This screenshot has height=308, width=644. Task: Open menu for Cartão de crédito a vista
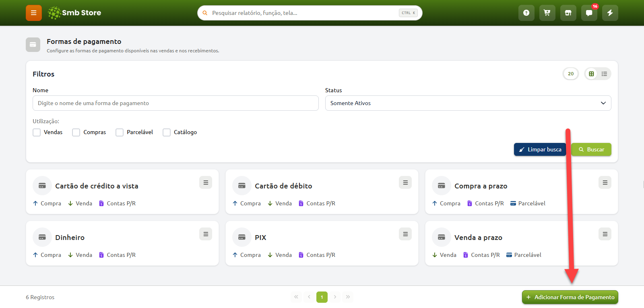click(206, 182)
